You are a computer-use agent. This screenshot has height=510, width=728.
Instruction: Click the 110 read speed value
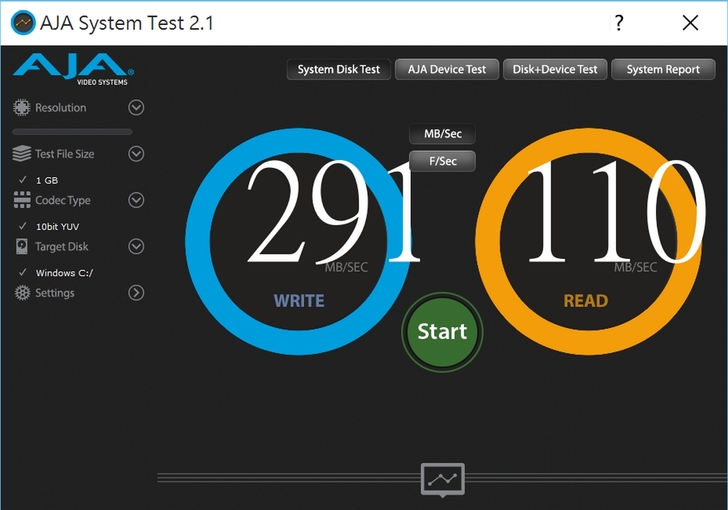point(616,212)
